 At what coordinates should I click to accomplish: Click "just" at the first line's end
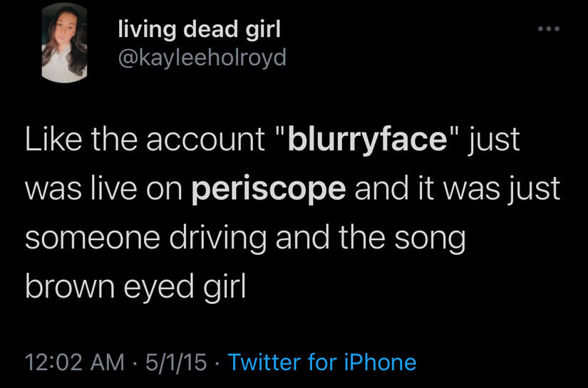point(495,140)
